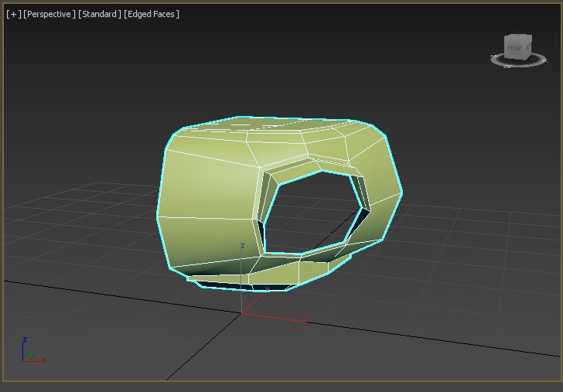Open the [+] general viewport menu
Viewport: 563px width, 392px height.
(x=13, y=14)
